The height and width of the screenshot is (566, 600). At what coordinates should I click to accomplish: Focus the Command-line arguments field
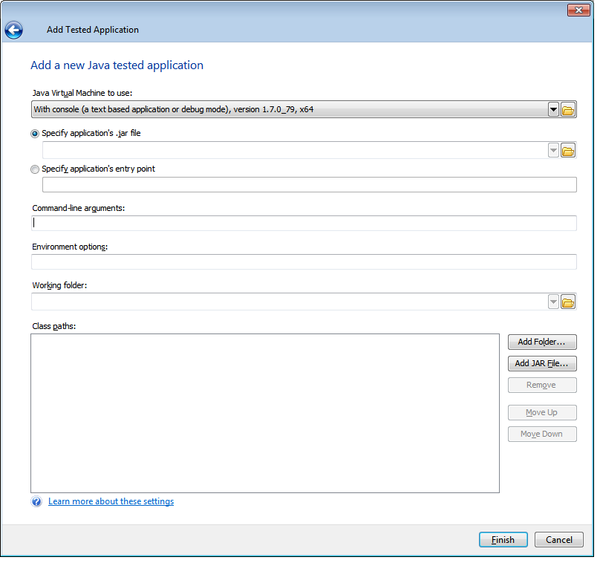(304, 223)
